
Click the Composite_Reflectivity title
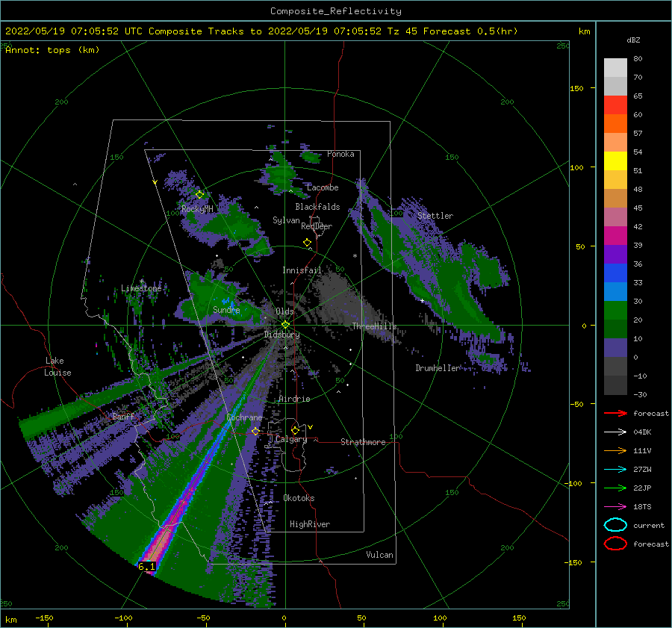point(336,11)
